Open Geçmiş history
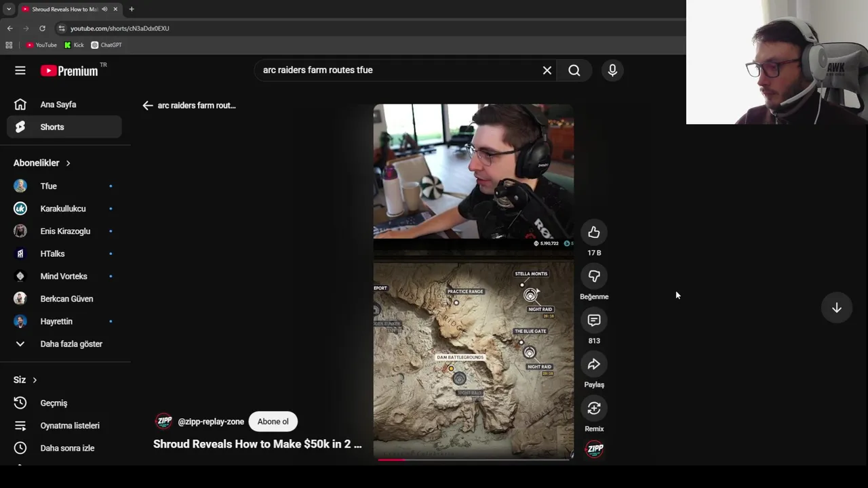The image size is (868, 488). [x=64, y=403]
